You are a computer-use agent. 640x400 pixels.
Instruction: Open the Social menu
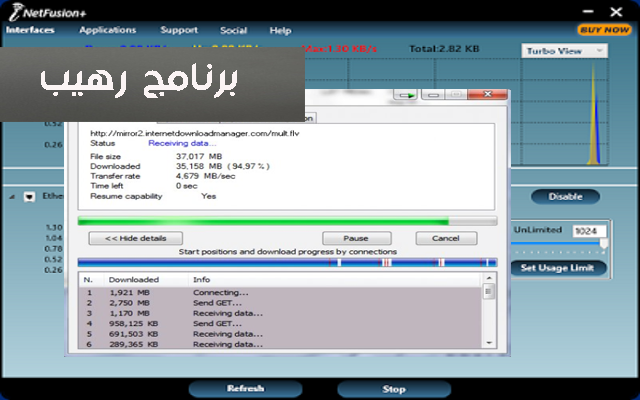point(233,31)
